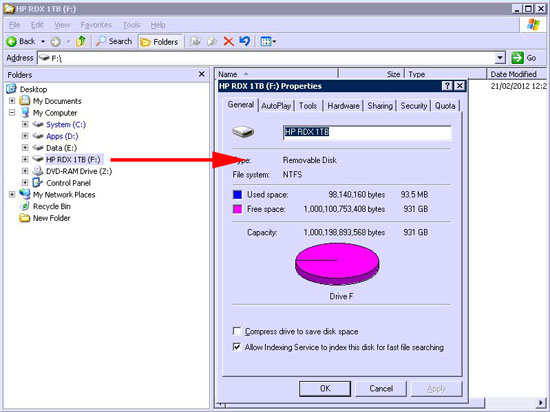Expand System (C:) drive node
The height and width of the screenshot is (412, 550).
coord(25,124)
